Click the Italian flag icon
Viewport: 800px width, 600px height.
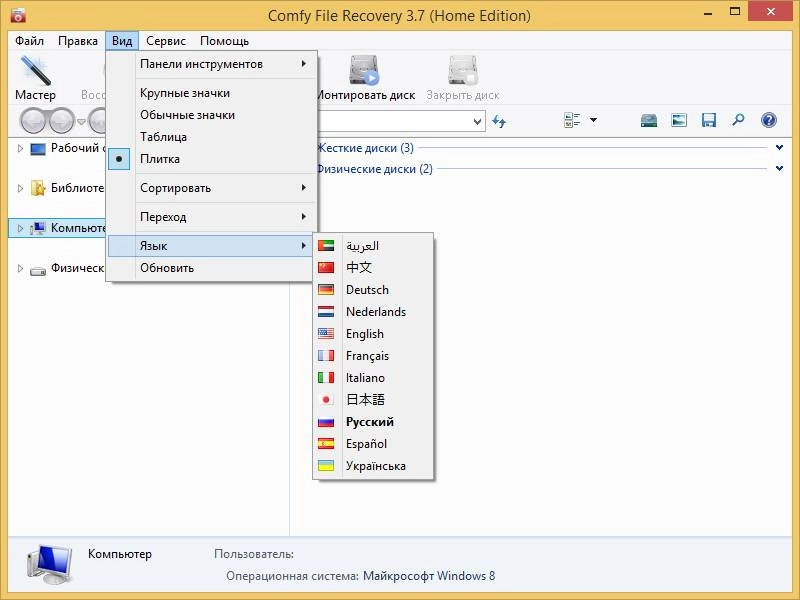326,378
